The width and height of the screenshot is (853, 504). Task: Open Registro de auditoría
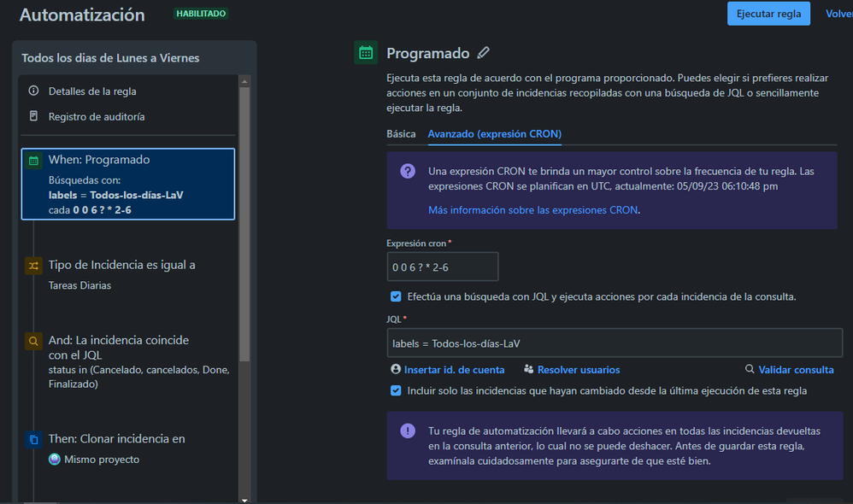coord(97,116)
